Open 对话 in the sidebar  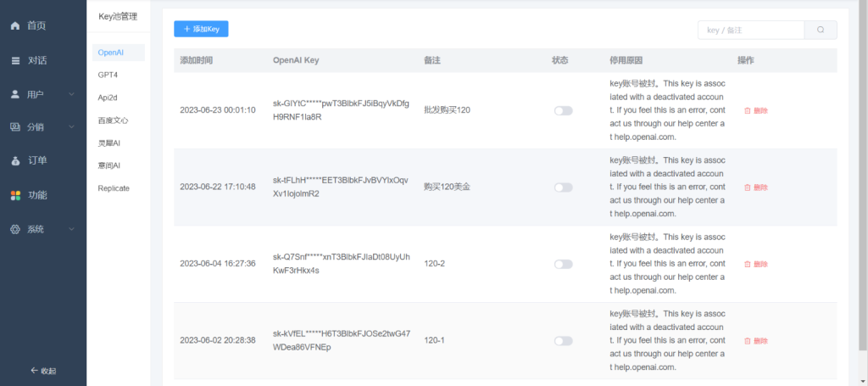[37, 60]
